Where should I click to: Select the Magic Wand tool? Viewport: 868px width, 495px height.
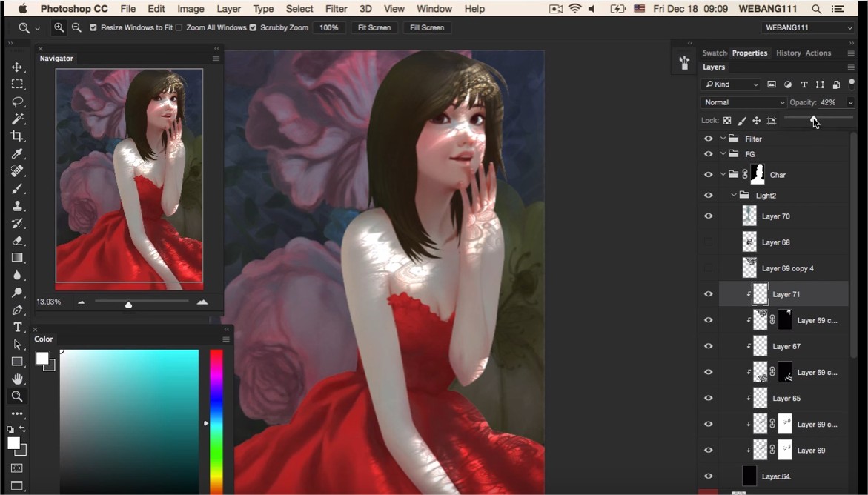(x=17, y=119)
